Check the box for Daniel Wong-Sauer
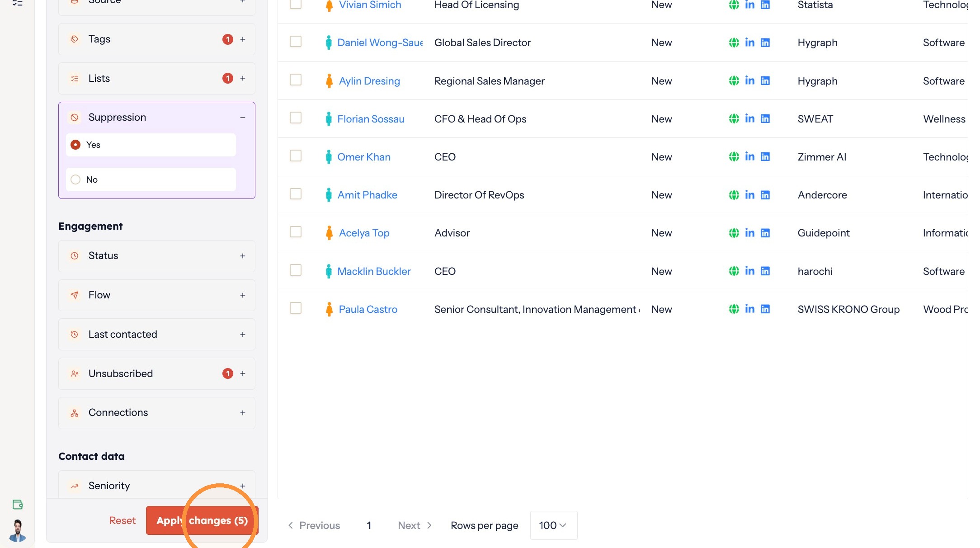This screenshot has height=548, width=980. pyautogui.click(x=296, y=42)
